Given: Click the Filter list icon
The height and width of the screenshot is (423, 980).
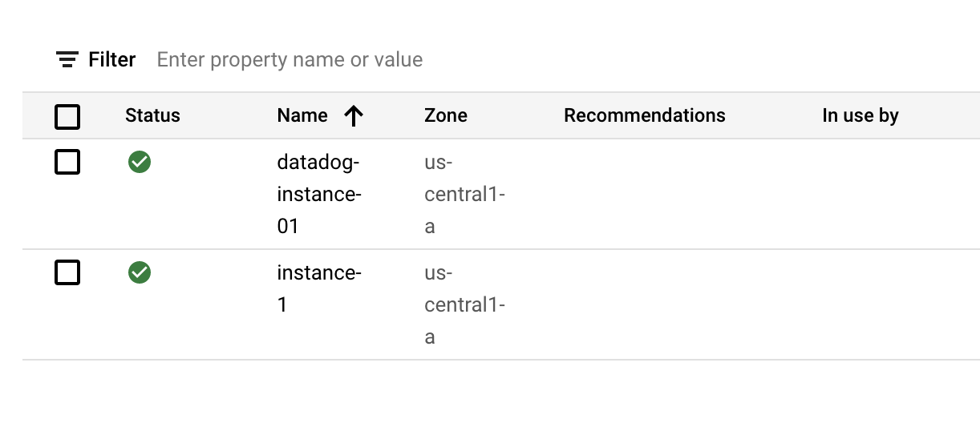Looking at the screenshot, I should [x=67, y=59].
